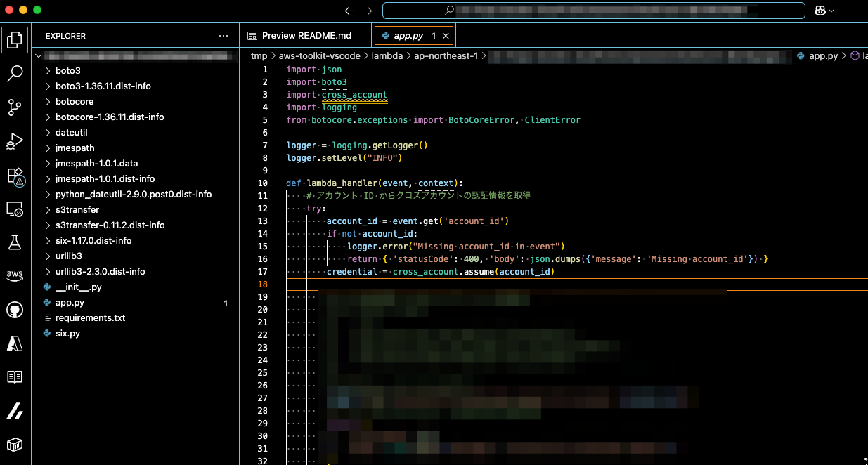Open the Search view magnifier icon
This screenshot has height=465, width=868.
(x=15, y=73)
